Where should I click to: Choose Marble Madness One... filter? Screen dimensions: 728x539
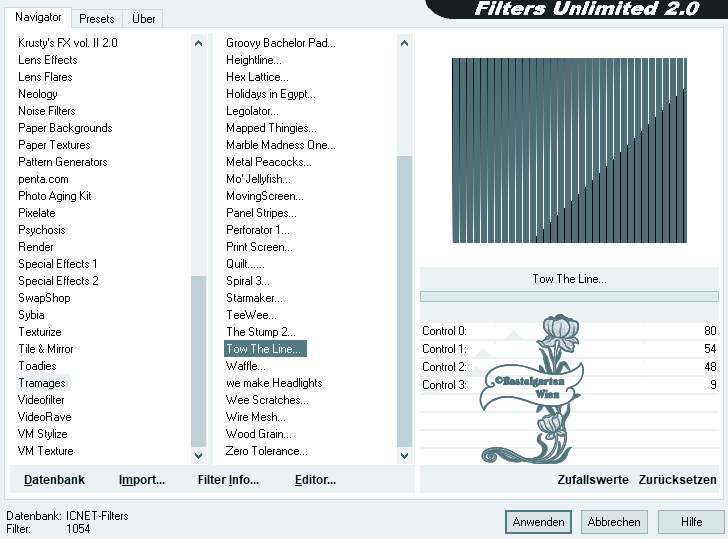click(280, 145)
